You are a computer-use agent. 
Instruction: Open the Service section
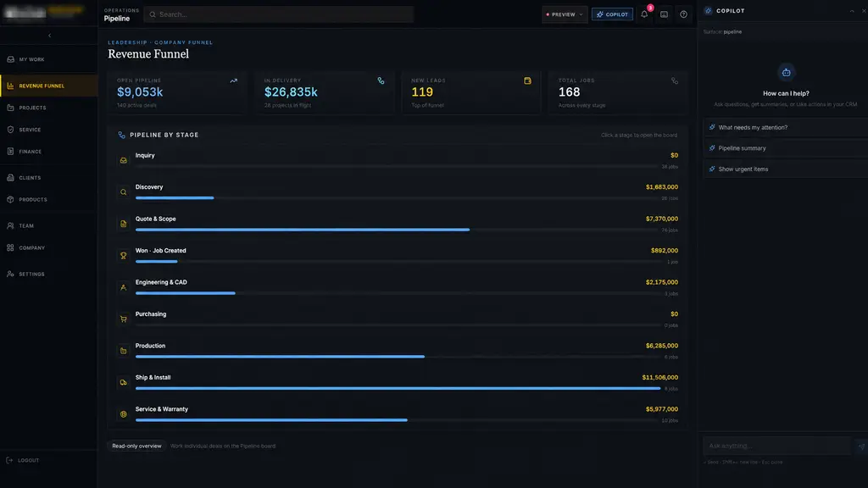(x=48, y=130)
